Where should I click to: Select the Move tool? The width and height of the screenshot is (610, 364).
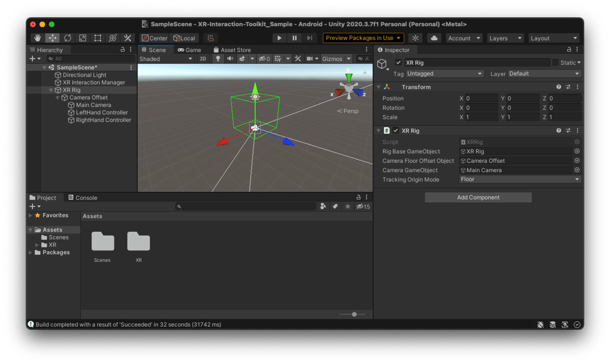(x=52, y=38)
